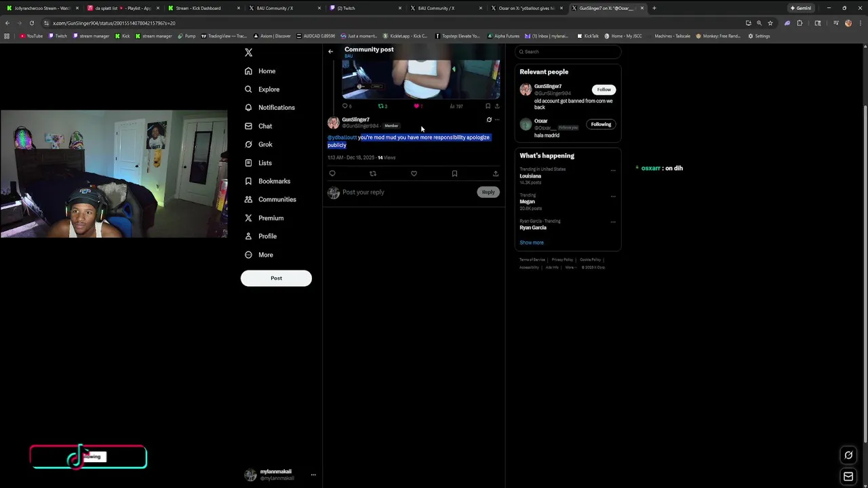Open the Alpha Futures bookmark
Image resolution: width=868 pixels, height=488 pixels.
click(504, 36)
